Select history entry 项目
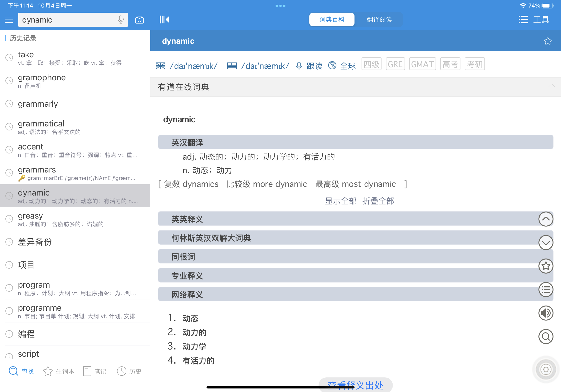561x392 pixels. tap(75, 265)
